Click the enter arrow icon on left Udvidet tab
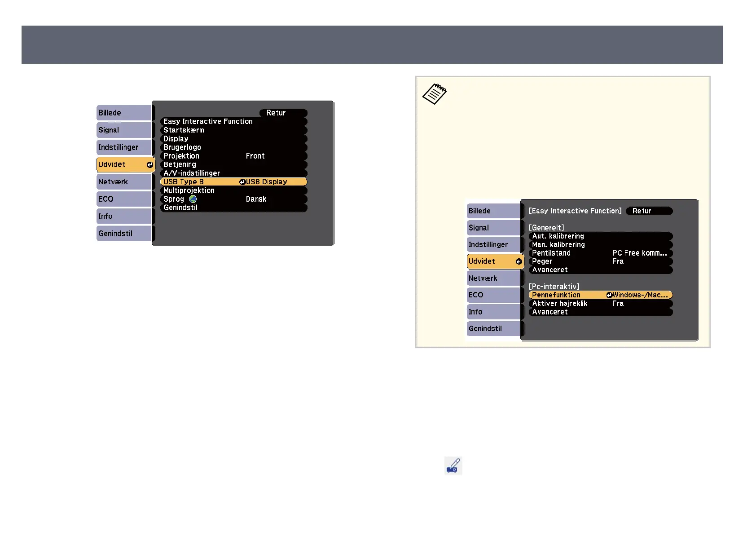 (149, 165)
